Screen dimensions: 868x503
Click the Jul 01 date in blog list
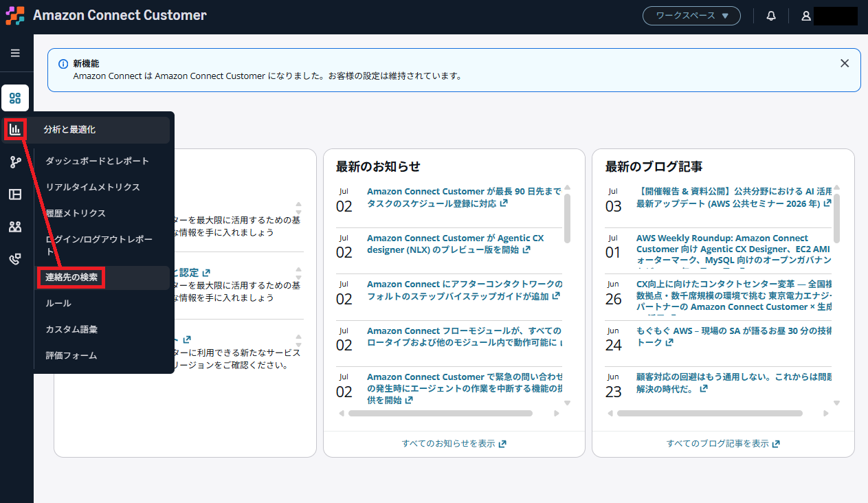pyautogui.click(x=613, y=247)
